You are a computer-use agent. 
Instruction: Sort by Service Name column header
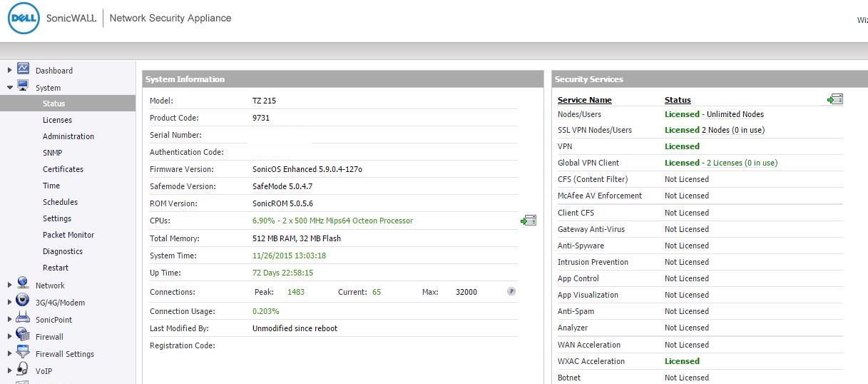pos(585,100)
